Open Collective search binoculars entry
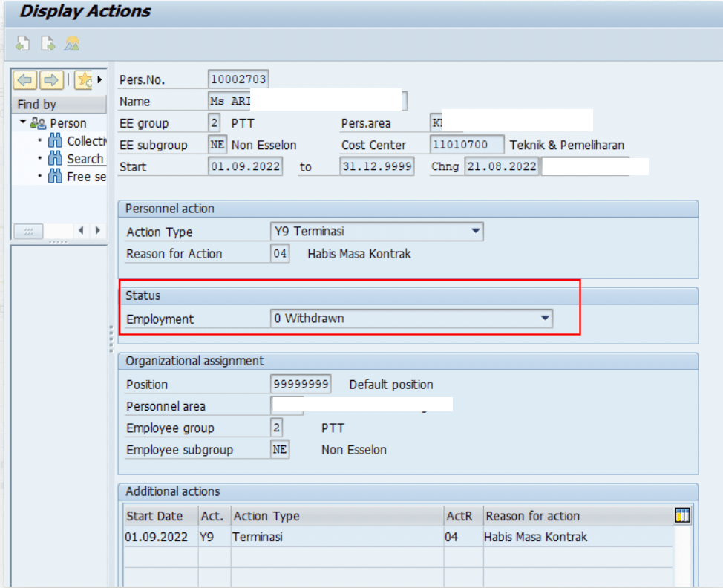723x588 pixels. click(x=78, y=141)
